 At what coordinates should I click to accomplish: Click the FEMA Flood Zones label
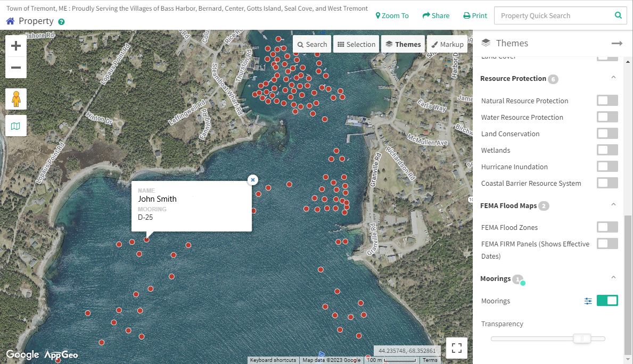[x=509, y=228]
